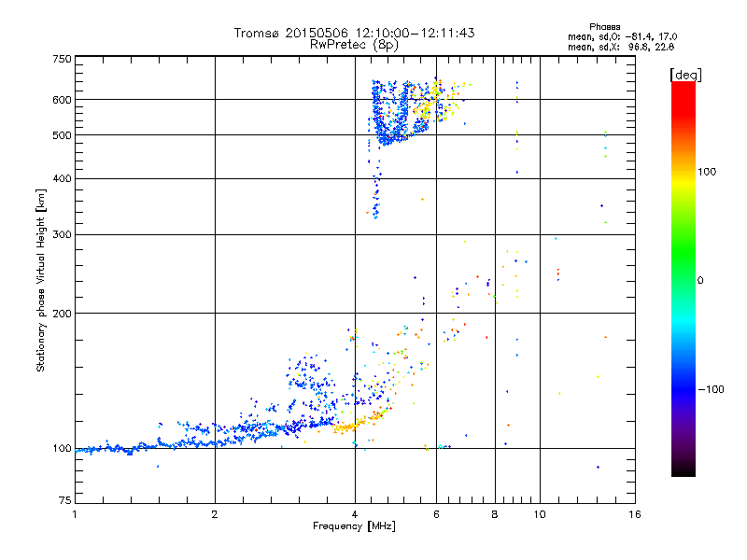The width and height of the screenshot is (747, 560).
Task: Click the '1' x-axis tick label
Action: click(x=75, y=514)
